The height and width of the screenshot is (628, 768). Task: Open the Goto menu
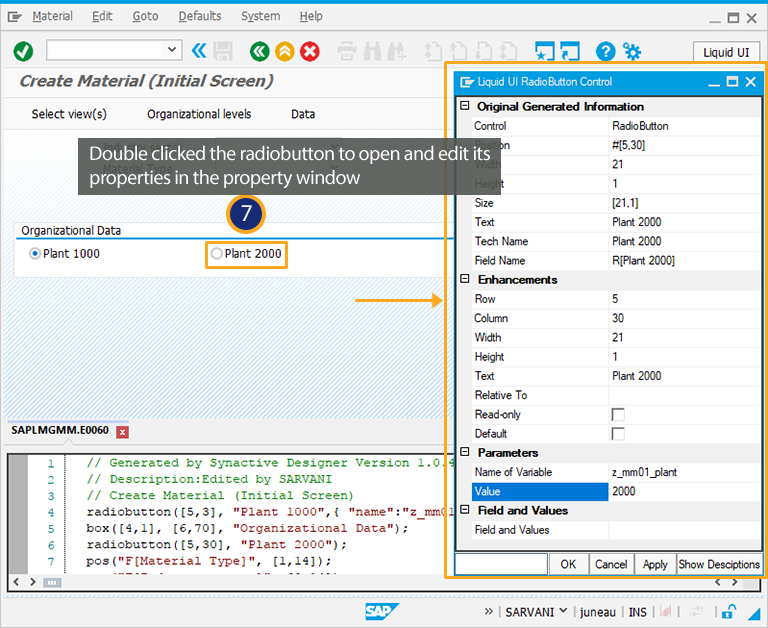145,16
